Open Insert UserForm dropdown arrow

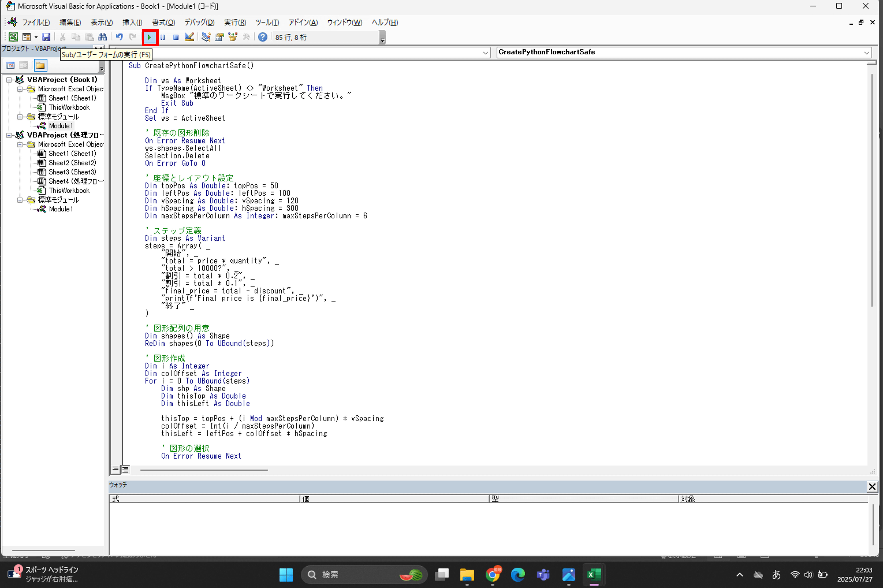pyautogui.click(x=36, y=37)
